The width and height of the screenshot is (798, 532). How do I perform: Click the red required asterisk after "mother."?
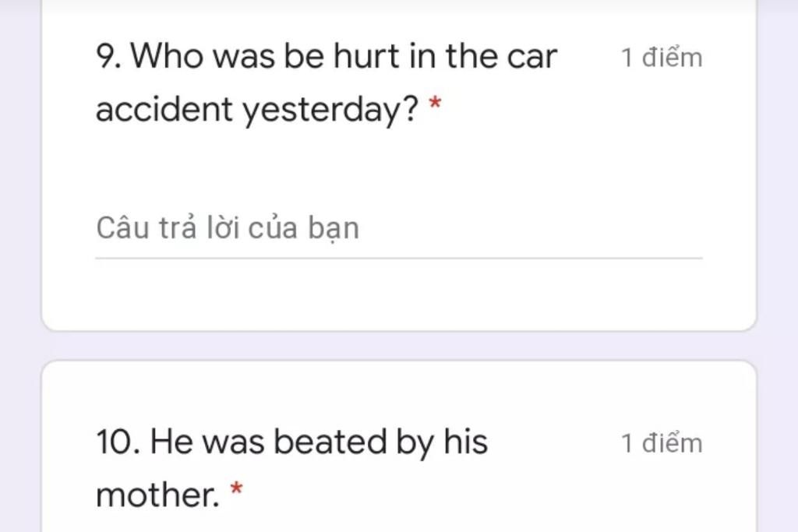237,489
